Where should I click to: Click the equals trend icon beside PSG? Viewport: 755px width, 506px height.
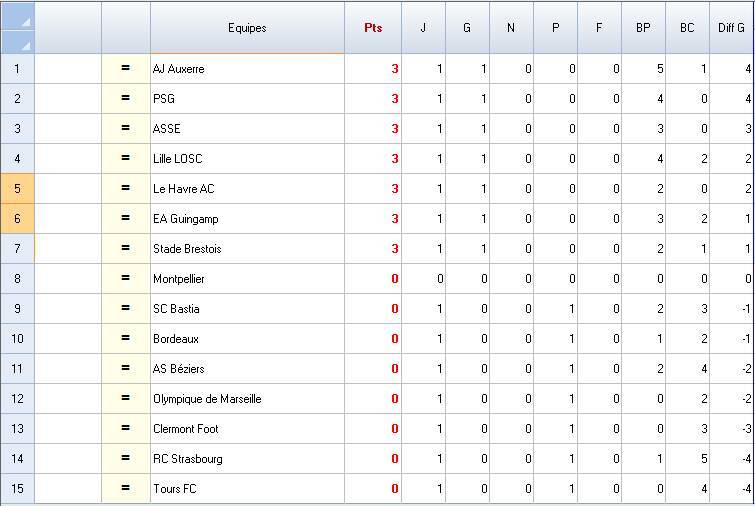tap(126, 99)
